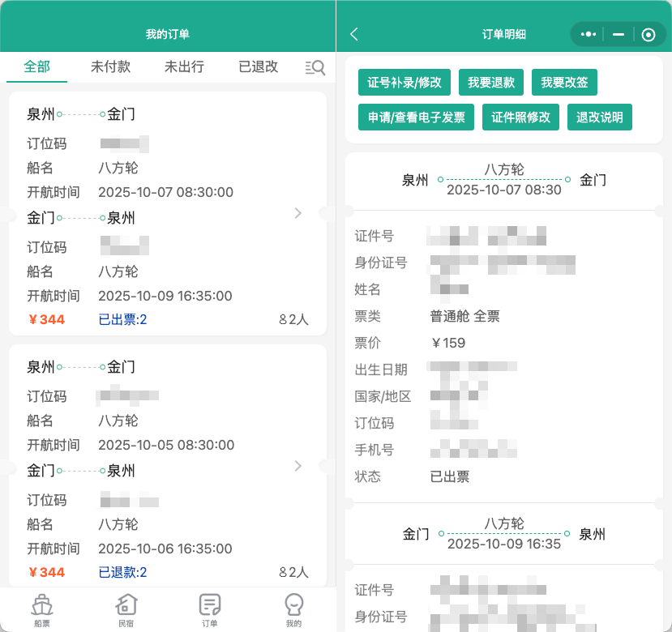Open the orders (订单) icon
Screen dimensions: 672x632
tap(210, 609)
